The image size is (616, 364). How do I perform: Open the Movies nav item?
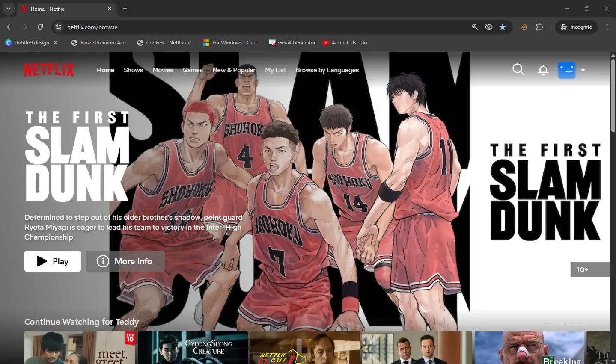163,70
